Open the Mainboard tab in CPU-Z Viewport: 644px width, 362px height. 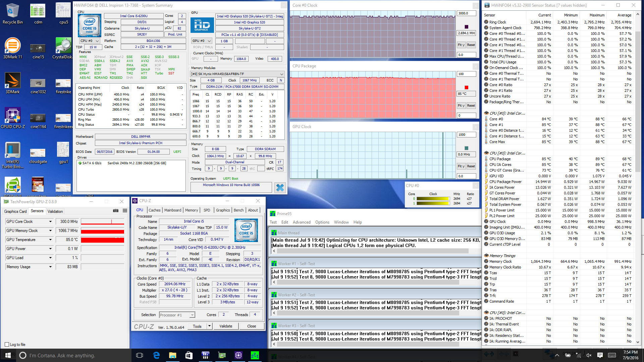[x=173, y=210]
